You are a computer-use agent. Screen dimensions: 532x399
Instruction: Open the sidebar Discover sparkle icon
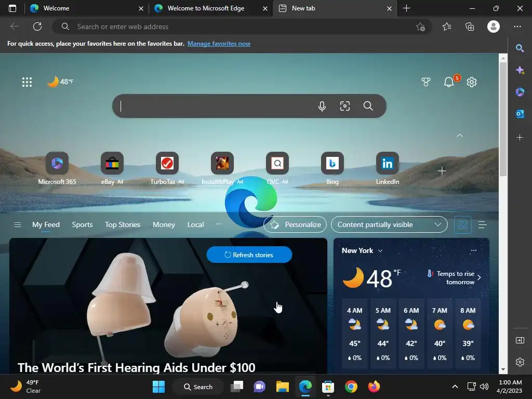[x=520, y=70]
